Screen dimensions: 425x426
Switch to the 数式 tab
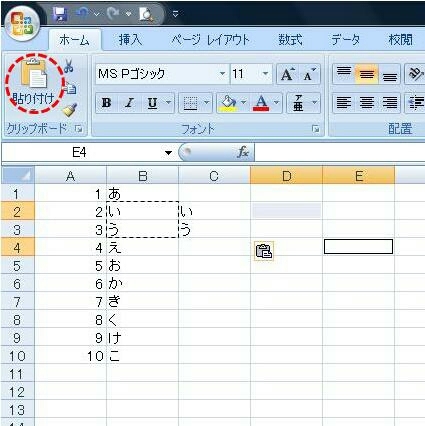pos(290,40)
